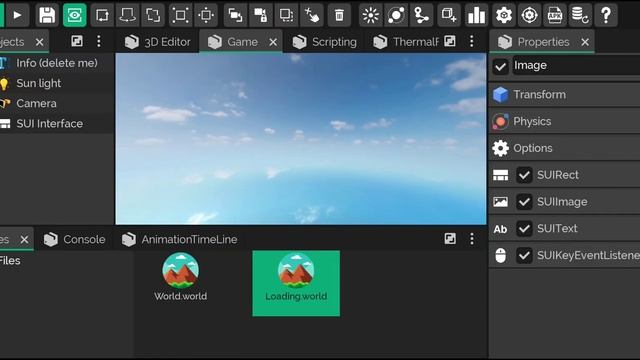This screenshot has width=640, height=360.
Task: Click the add cube object toolbar icon
Action: click(448, 16)
